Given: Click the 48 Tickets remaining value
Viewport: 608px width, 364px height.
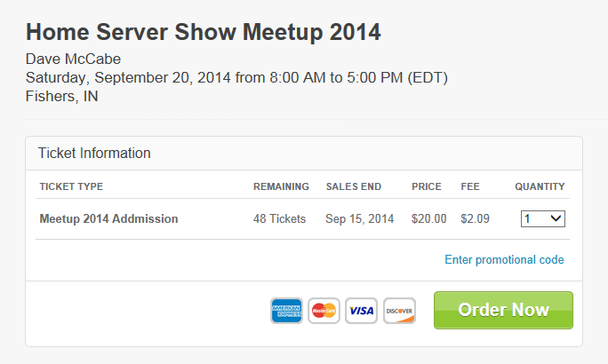Looking at the screenshot, I should 280,218.
